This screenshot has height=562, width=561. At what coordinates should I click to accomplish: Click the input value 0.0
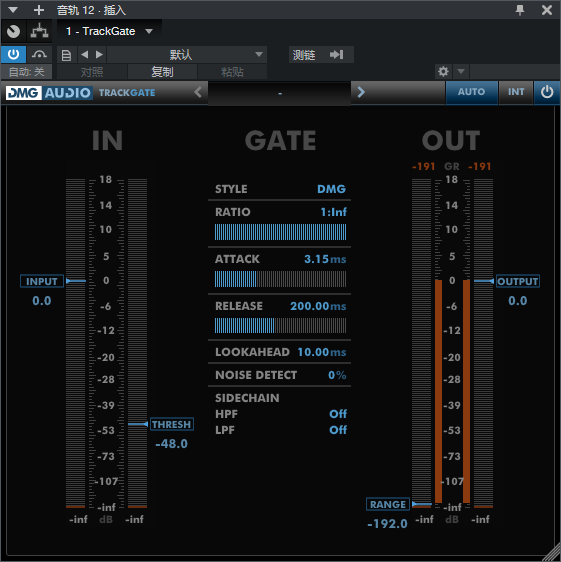(x=42, y=301)
